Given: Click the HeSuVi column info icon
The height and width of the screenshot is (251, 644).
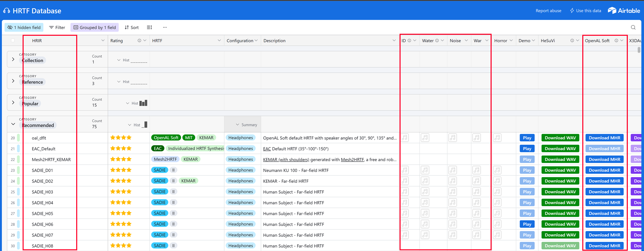Looking at the screenshot, I should 572,40.
